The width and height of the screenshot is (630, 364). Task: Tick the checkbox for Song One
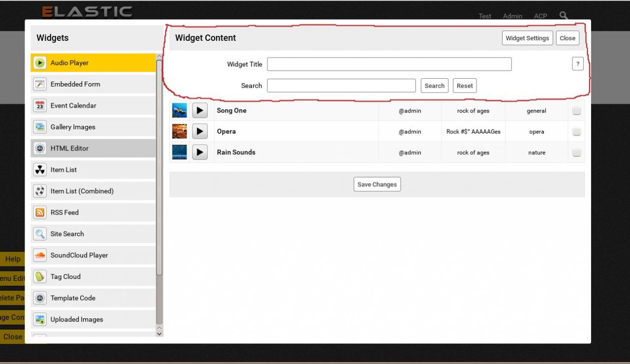pos(576,111)
